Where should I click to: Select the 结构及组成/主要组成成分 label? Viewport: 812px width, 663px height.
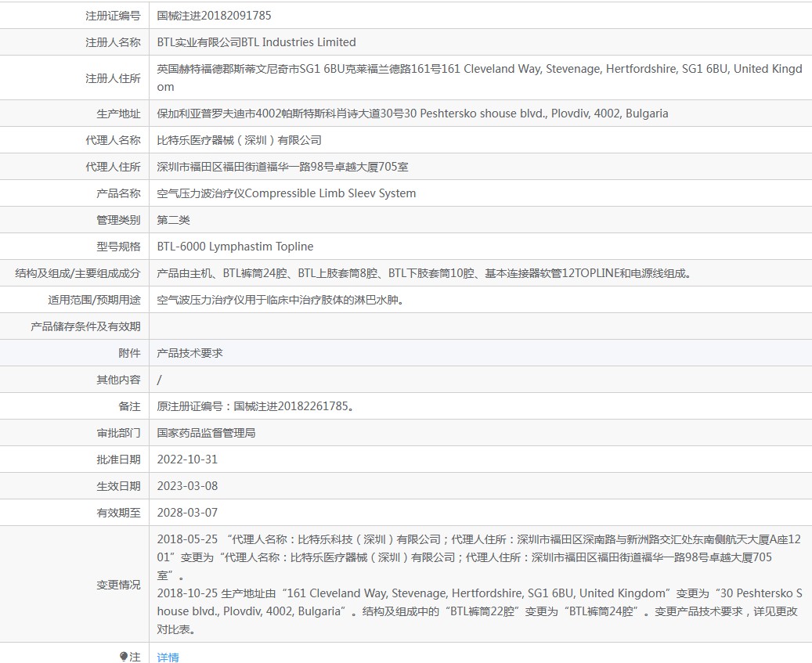coord(78,273)
